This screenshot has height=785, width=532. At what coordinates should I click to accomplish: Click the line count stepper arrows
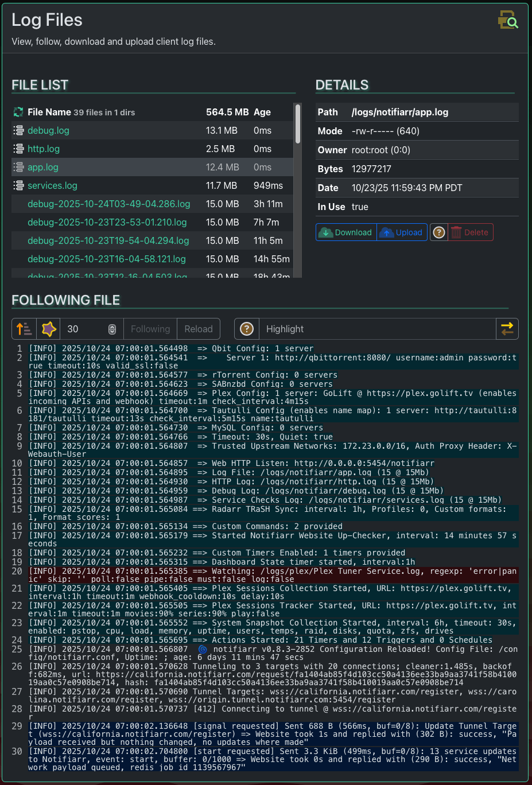pyautogui.click(x=112, y=329)
